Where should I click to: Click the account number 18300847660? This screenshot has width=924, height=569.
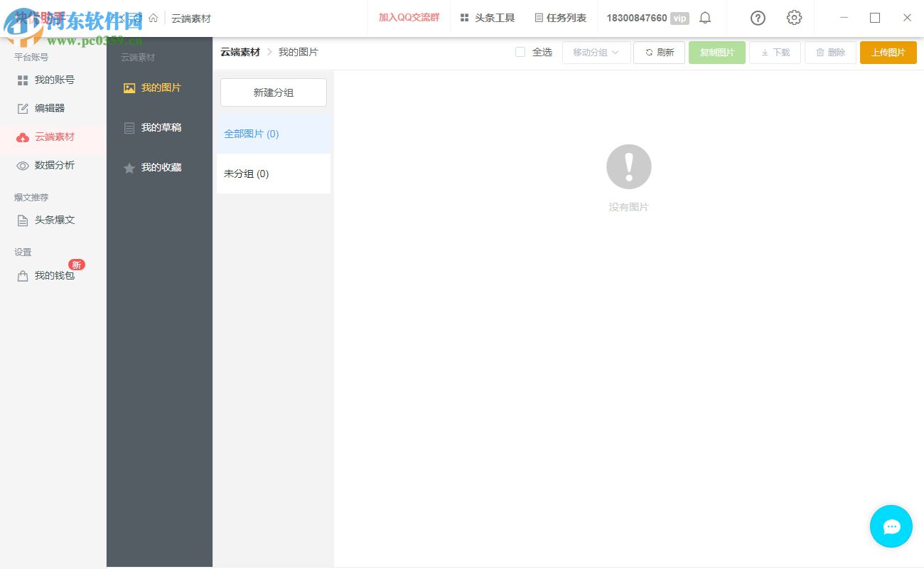pyautogui.click(x=637, y=18)
